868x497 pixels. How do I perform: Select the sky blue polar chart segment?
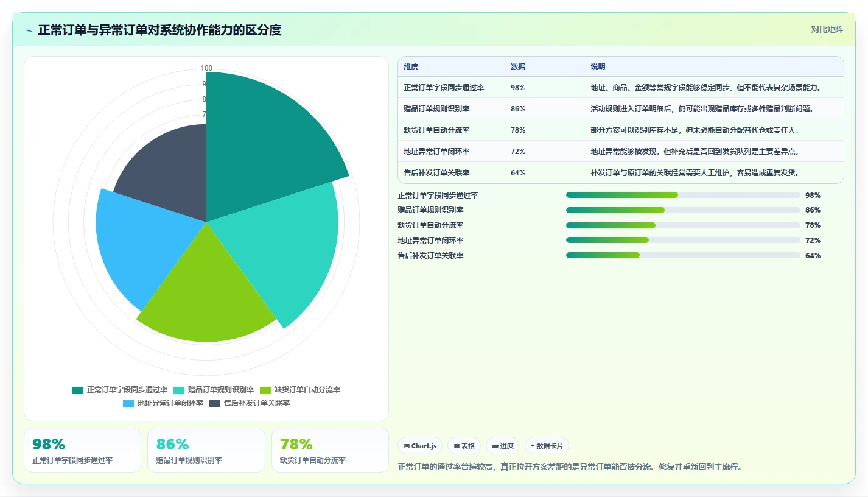coord(146,244)
